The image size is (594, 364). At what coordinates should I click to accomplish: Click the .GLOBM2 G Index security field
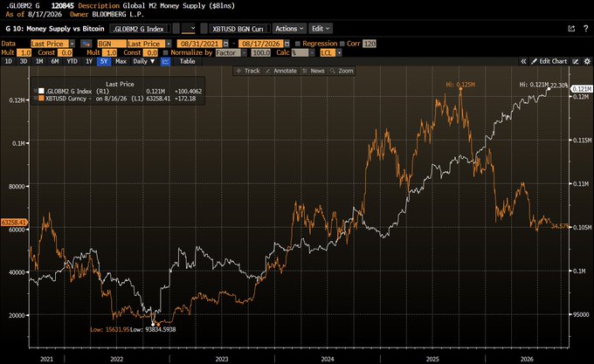(x=140, y=29)
